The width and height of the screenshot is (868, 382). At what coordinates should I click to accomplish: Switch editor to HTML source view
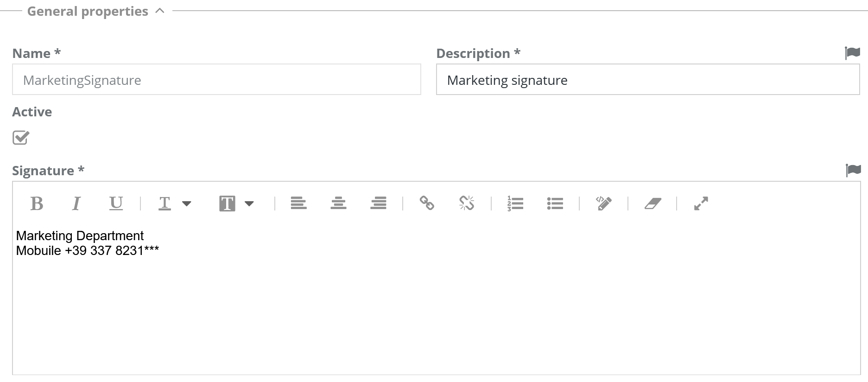603,203
